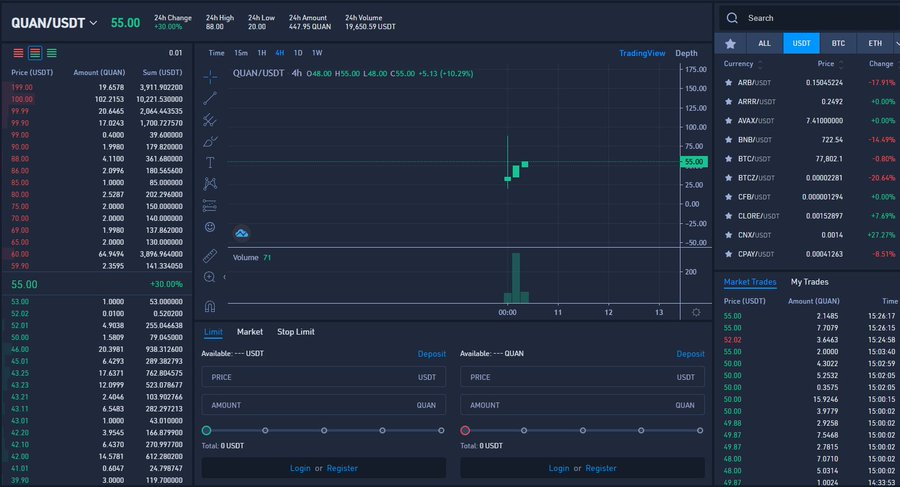Switch to the Depth chart
This screenshot has width=900, height=487.
(686, 53)
